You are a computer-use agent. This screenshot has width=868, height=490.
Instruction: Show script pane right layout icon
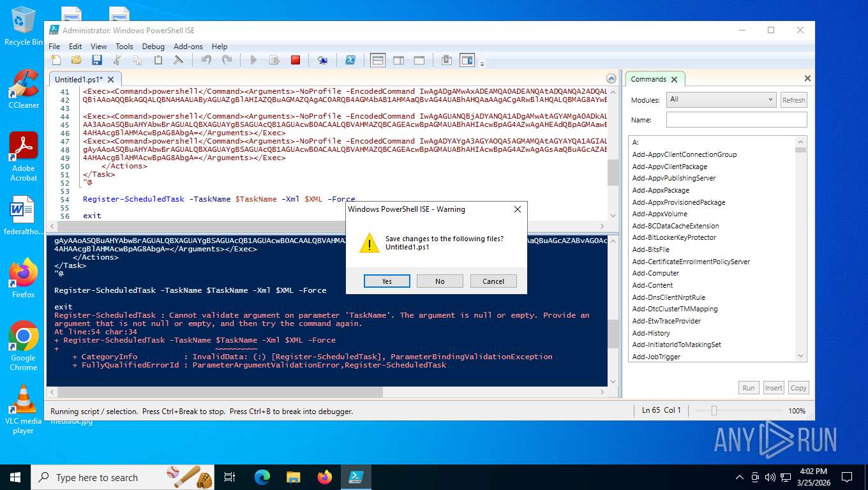point(398,60)
